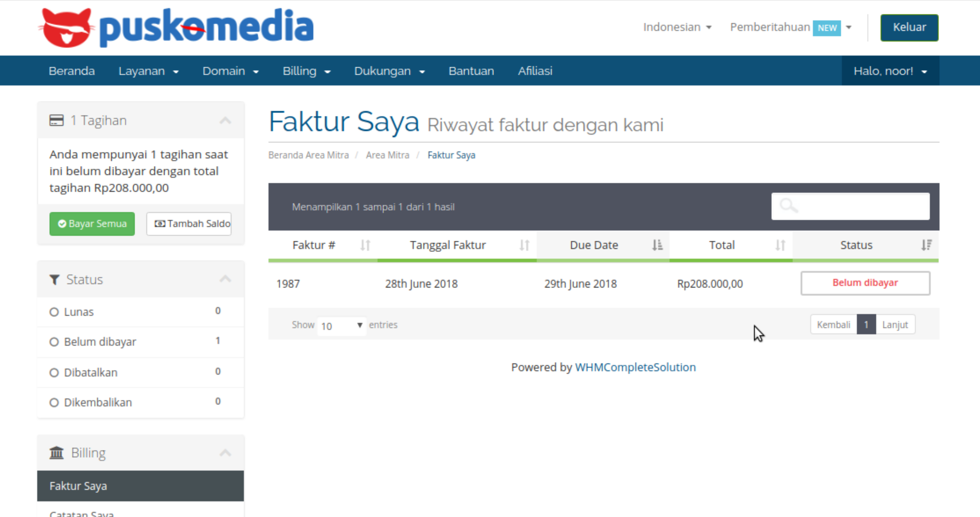Expand the Layanan menu
980x517 pixels.
[x=148, y=71]
